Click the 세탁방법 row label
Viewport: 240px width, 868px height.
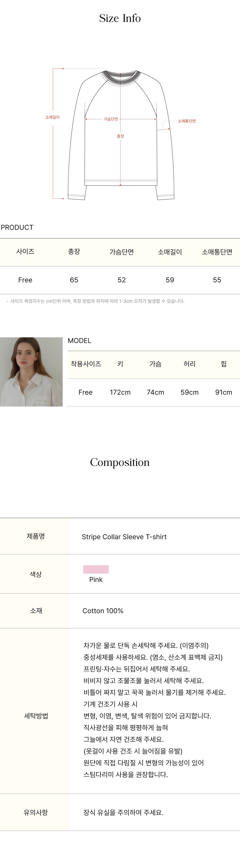tap(36, 716)
